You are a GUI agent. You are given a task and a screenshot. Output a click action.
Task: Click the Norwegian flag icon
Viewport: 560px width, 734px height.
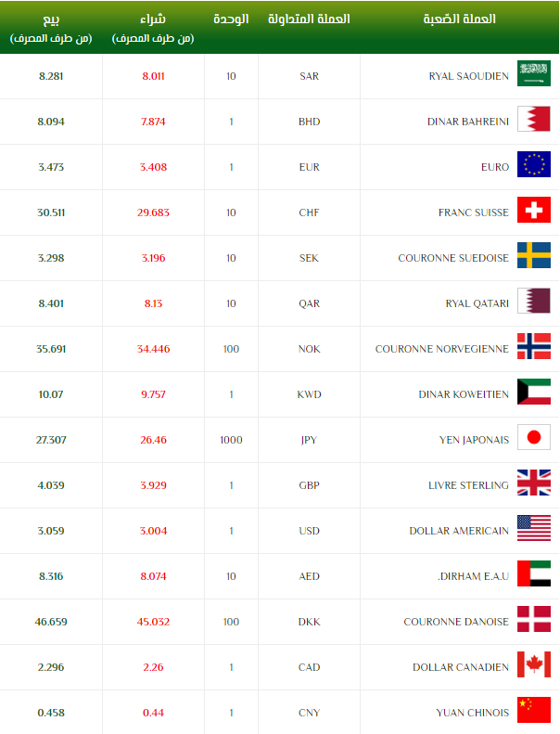pyautogui.click(x=533, y=348)
